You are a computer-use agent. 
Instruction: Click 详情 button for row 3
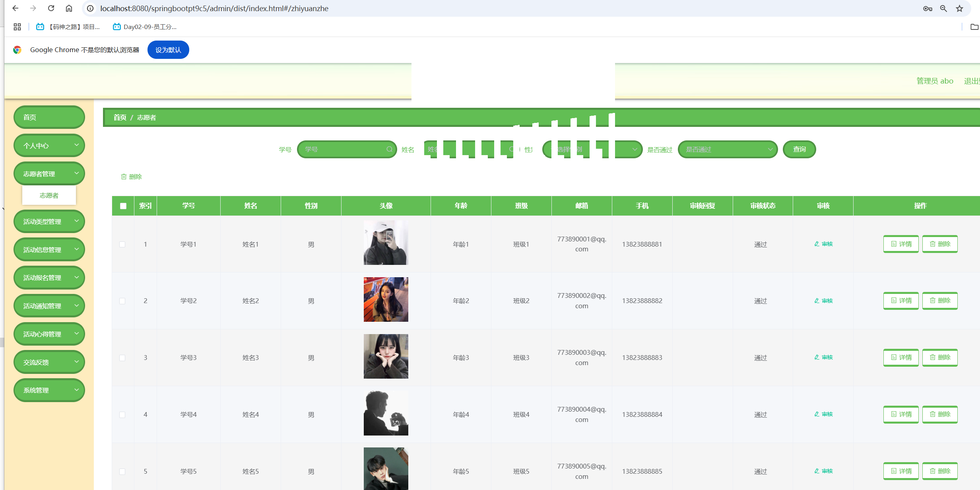click(901, 358)
